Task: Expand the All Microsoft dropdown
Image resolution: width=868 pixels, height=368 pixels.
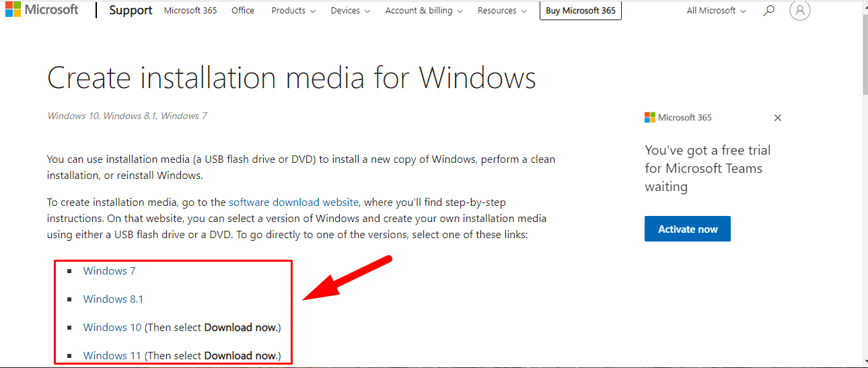Action: [x=717, y=11]
